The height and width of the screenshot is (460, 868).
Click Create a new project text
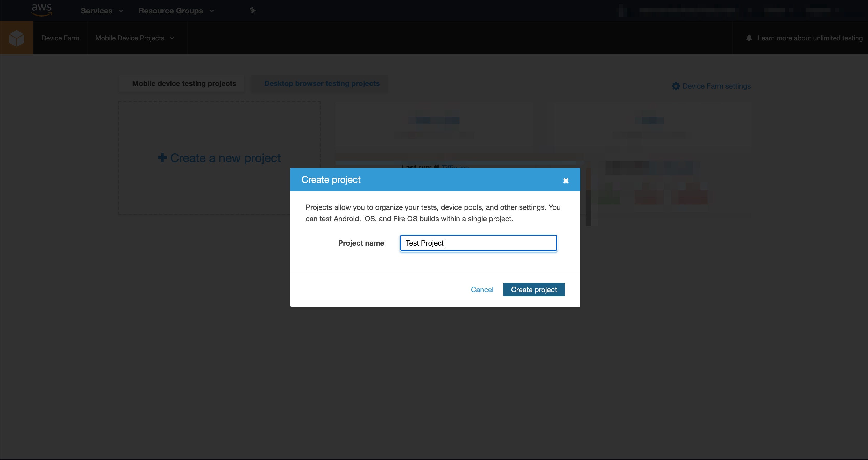click(225, 158)
